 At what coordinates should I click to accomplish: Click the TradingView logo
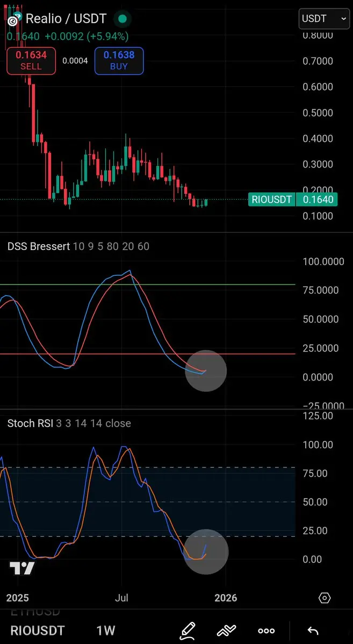click(22, 568)
